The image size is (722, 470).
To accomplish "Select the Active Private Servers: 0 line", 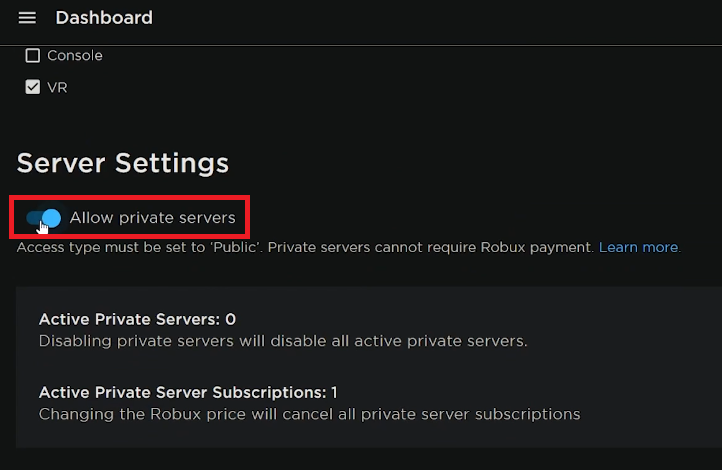I will click(x=137, y=320).
